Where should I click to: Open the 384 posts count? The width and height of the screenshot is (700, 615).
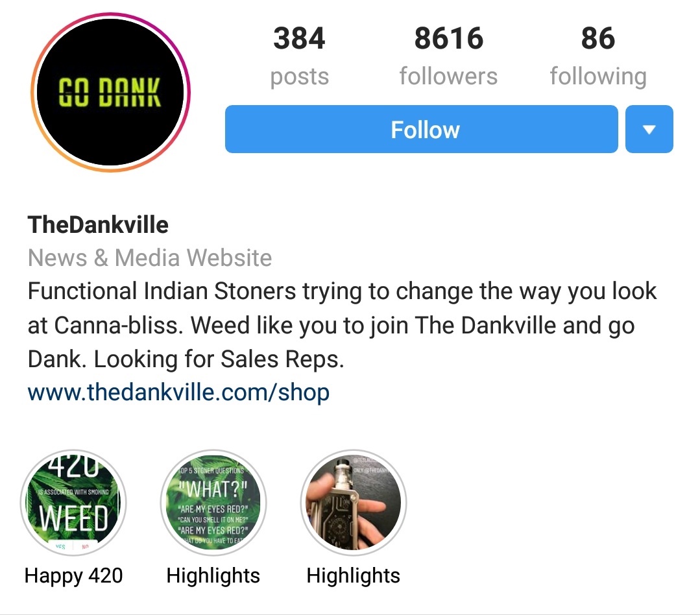point(299,38)
